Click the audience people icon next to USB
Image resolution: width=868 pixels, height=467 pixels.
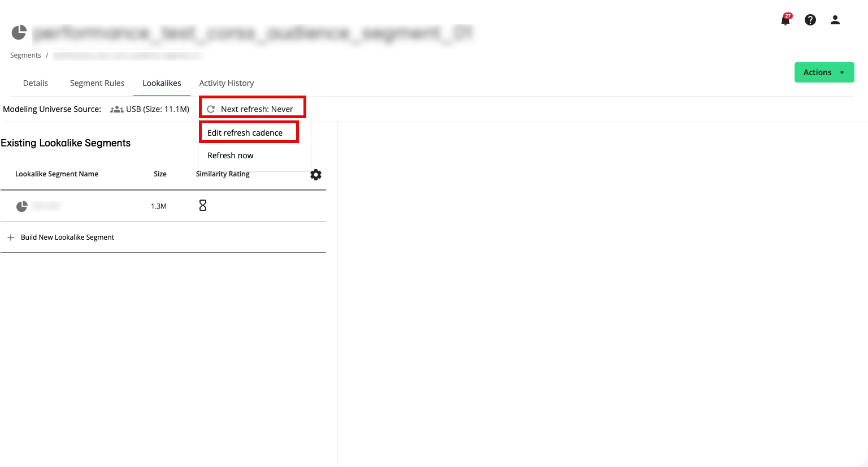click(x=116, y=109)
